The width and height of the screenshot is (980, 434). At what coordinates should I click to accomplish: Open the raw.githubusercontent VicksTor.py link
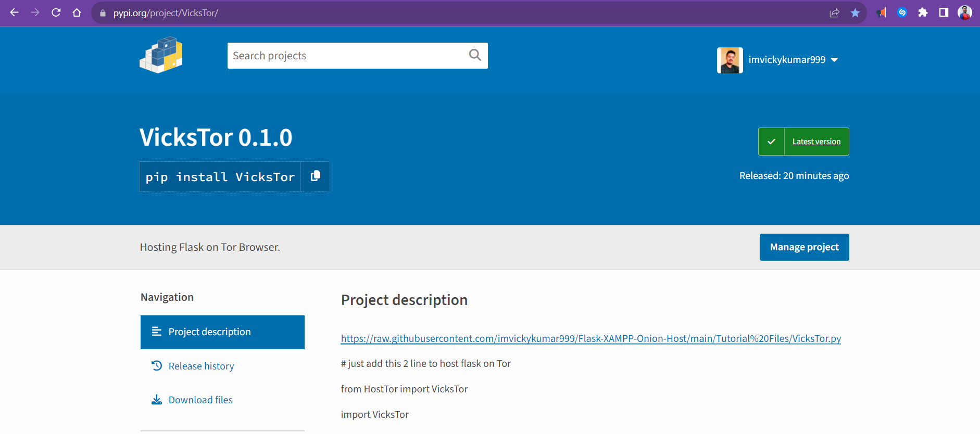pyautogui.click(x=591, y=339)
